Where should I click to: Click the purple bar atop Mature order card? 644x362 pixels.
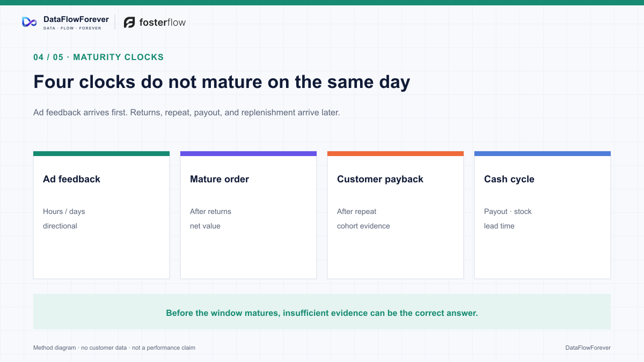[x=248, y=153]
